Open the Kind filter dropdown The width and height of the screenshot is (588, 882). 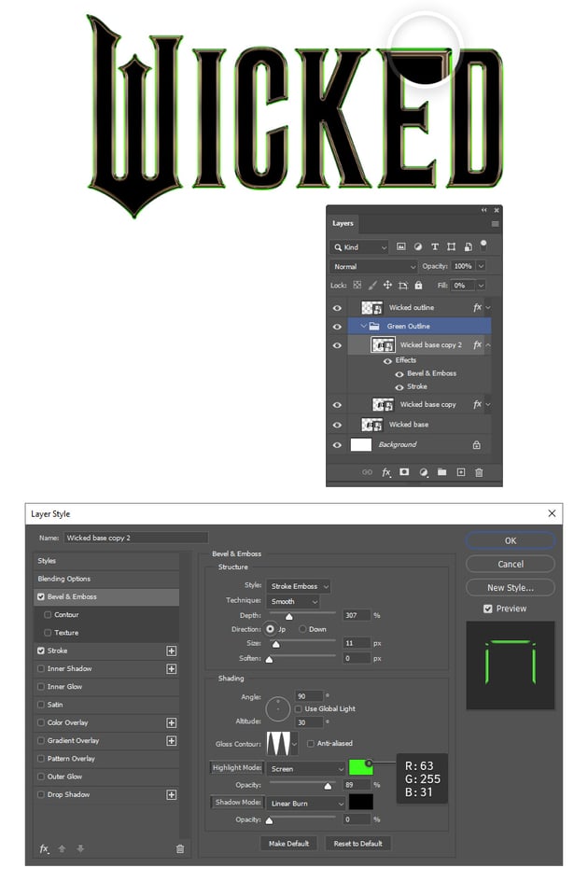[x=359, y=247]
